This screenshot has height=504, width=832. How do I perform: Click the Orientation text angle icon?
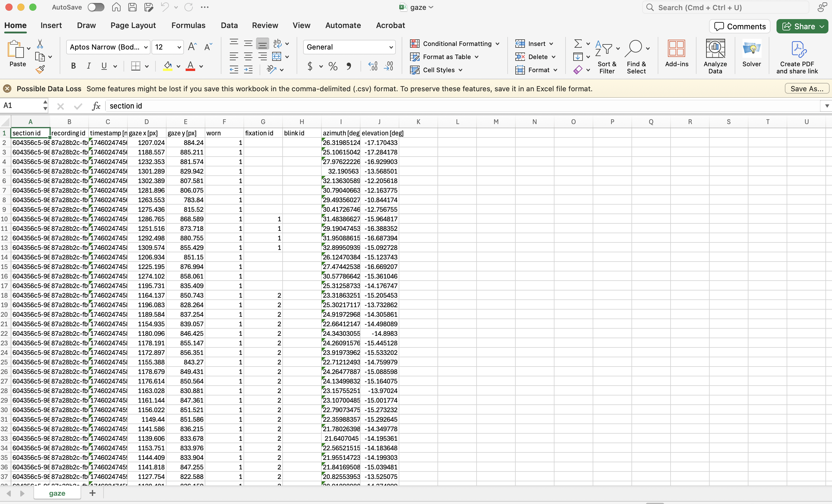click(x=272, y=69)
